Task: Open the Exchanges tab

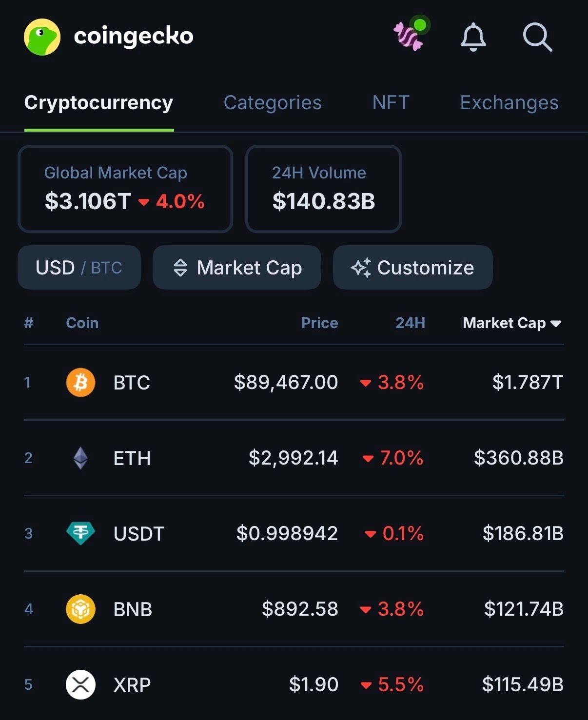Action: pyautogui.click(x=509, y=103)
